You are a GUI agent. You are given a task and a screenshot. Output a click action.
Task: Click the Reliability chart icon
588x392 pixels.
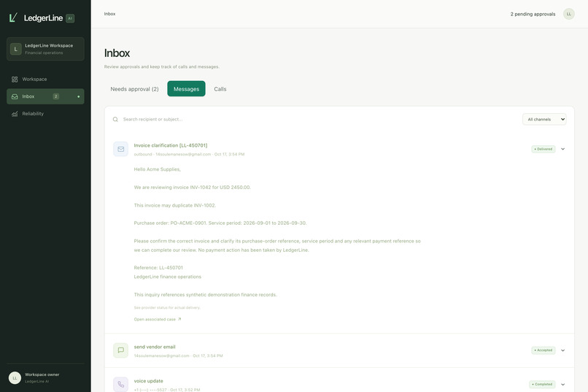15,114
